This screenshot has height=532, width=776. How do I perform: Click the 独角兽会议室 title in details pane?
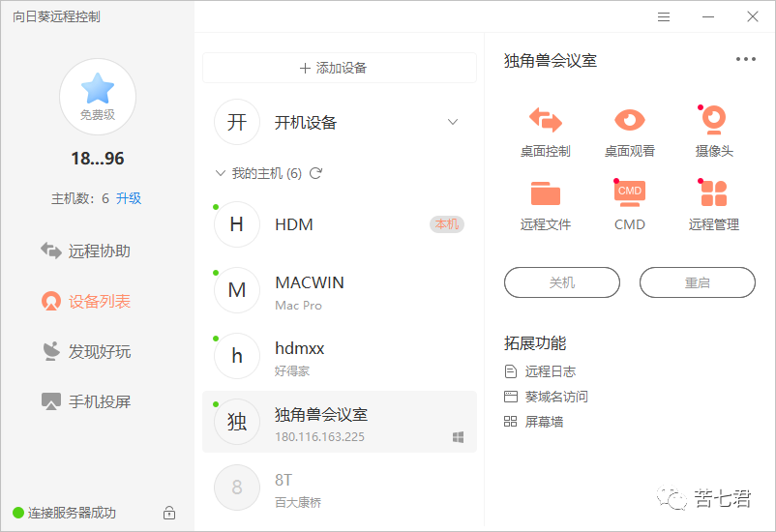pyautogui.click(x=551, y=60)
